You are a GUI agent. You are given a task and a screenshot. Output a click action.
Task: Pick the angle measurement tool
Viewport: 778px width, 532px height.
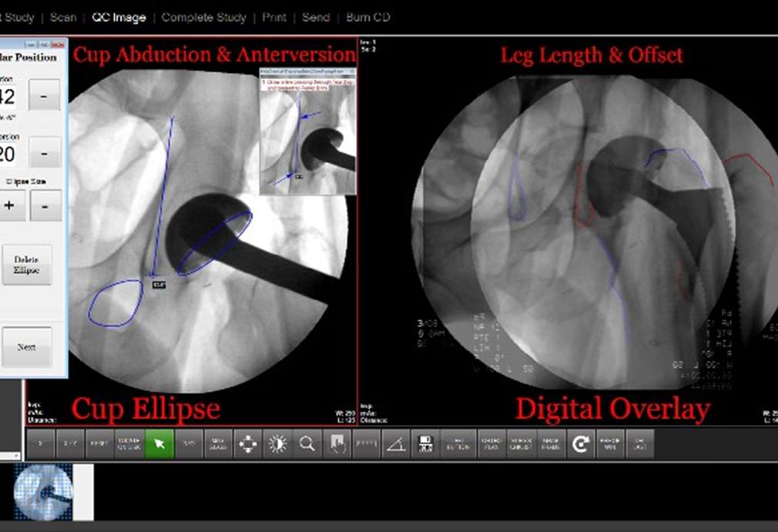pyautogui.click(x=396, y=444)
